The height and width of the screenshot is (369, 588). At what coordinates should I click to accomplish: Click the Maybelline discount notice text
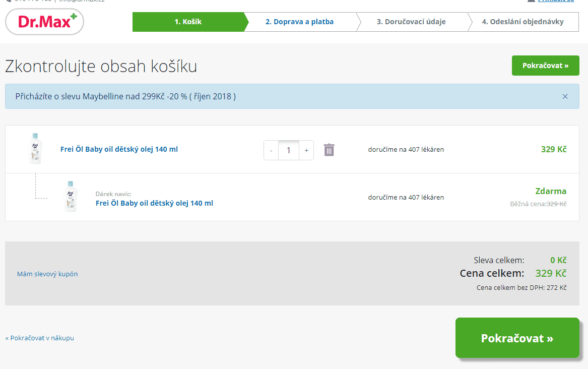125,96
